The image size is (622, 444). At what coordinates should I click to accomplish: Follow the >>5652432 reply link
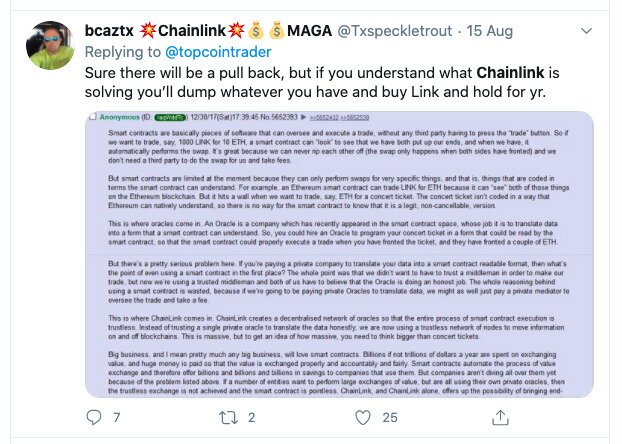click(324, 117)
